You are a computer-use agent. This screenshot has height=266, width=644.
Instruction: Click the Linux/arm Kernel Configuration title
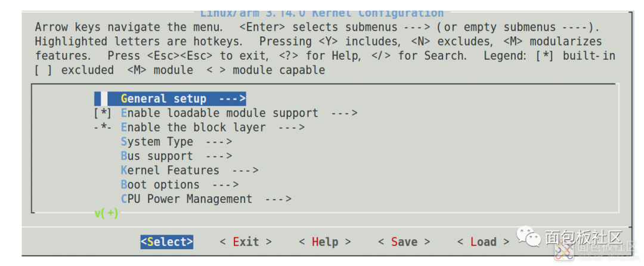(x=321, y=13)
